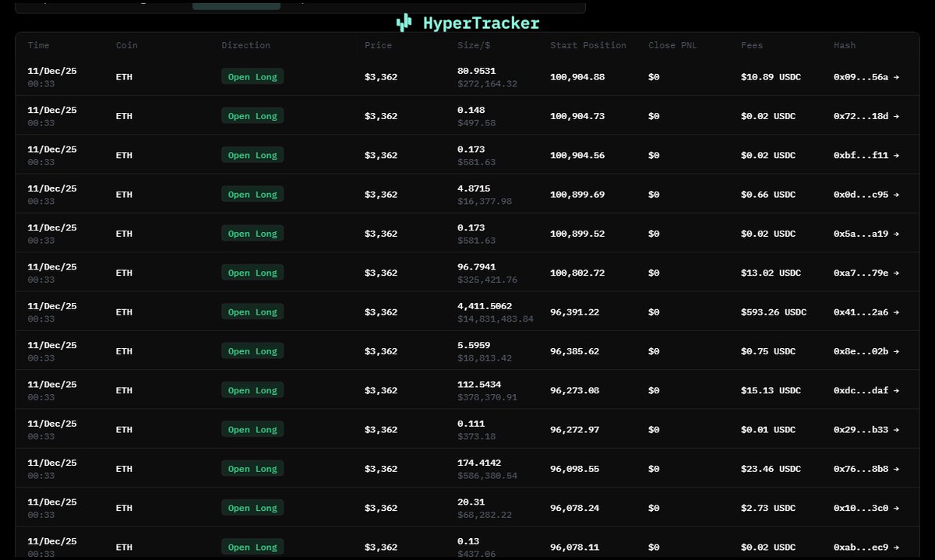Select the size value 112.5434
Viewport: 935px width, 560px height.
click(479, 385)
